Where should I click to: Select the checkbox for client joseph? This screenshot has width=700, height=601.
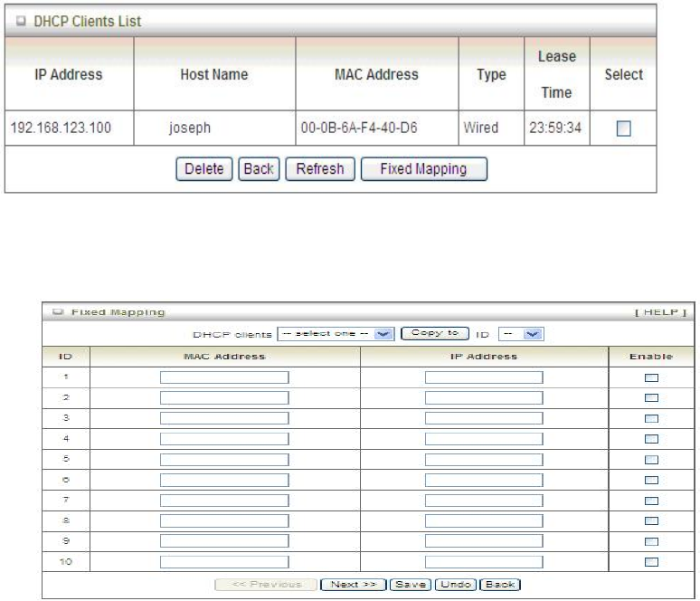pos(623,129)
